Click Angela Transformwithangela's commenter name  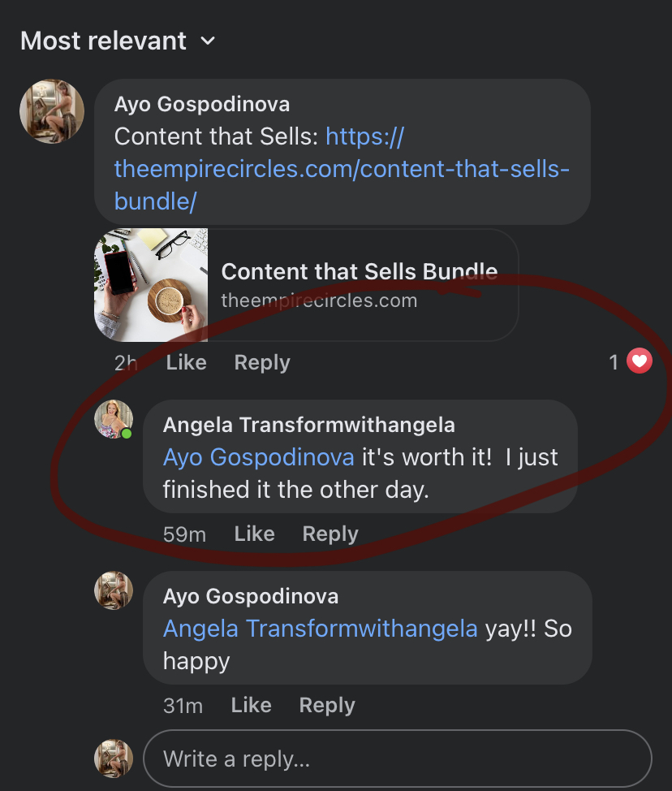(x=308, y=425)
